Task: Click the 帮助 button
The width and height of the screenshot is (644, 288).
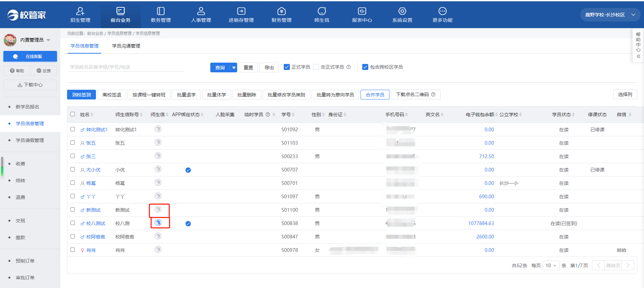Action: point(17,71)
